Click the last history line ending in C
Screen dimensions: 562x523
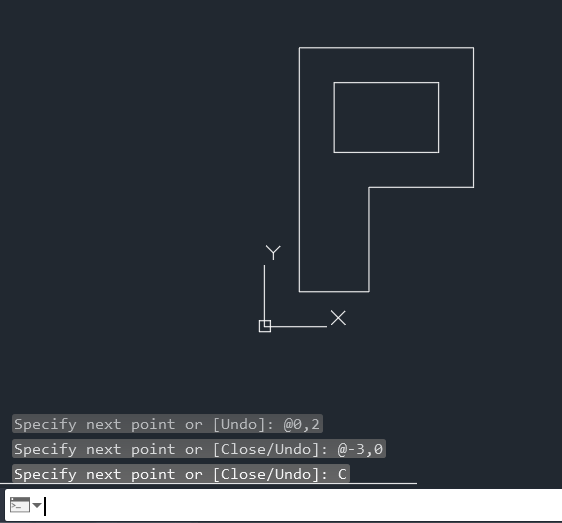181,474
